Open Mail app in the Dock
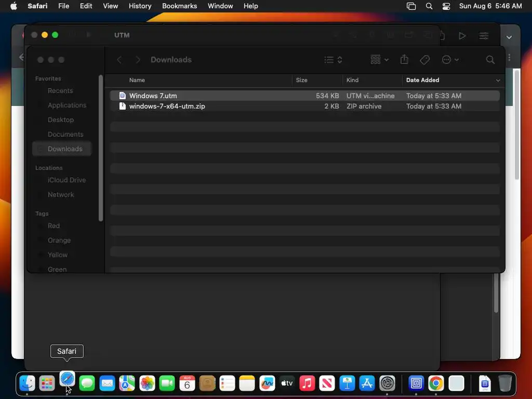Screen dimensions: 532x399 [x=107, y=383]
